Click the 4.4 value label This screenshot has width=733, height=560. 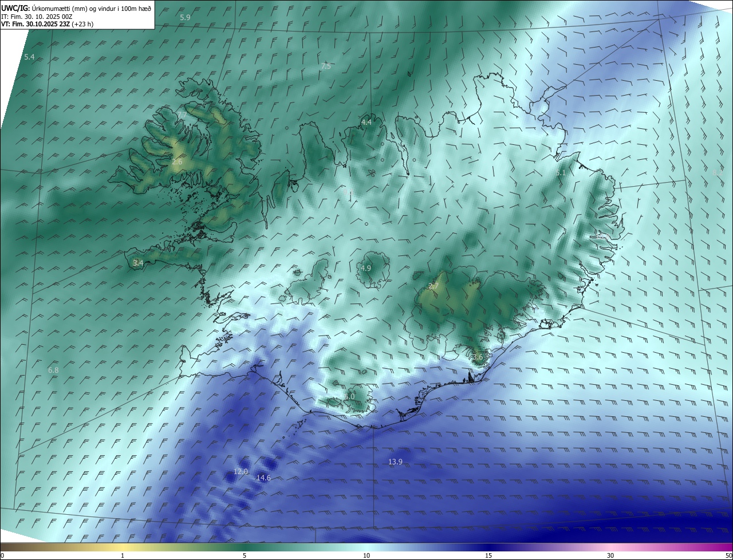366,122
